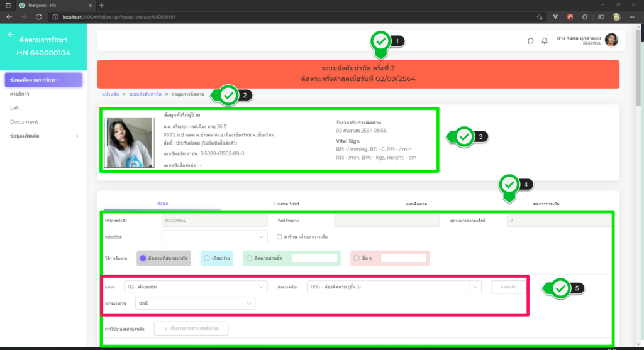Screen dimensions: 644x350
Task: Expand ข้อมูลเพิ่มเติม in the sidebar
Action: tap(43, 136)
